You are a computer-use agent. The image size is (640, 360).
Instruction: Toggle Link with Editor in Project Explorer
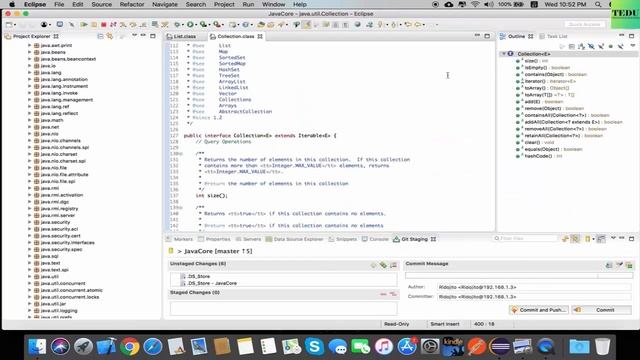click(110, 36)
